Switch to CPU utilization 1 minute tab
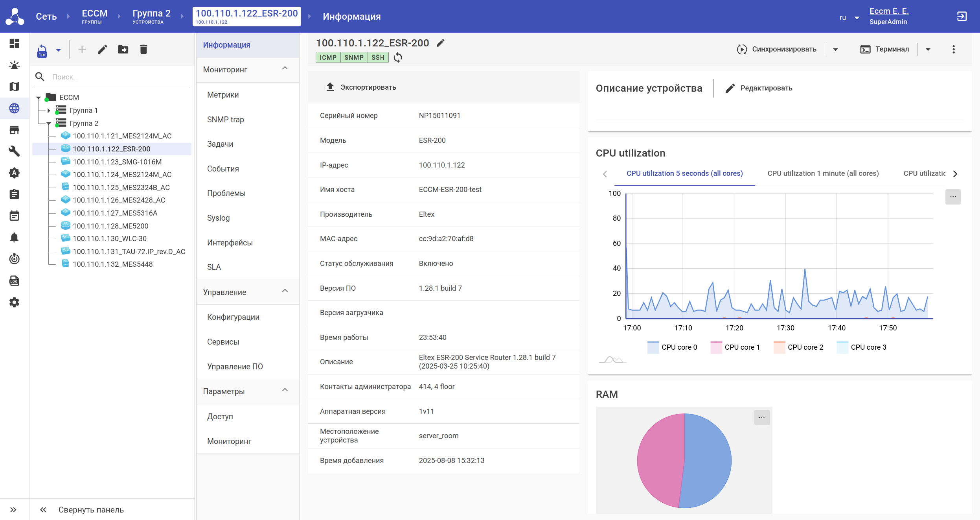 click(823, 173)
